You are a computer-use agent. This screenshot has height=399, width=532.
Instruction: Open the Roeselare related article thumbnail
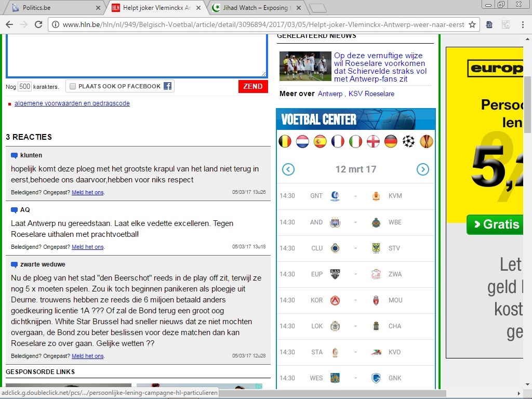click(x=305, y=66)
